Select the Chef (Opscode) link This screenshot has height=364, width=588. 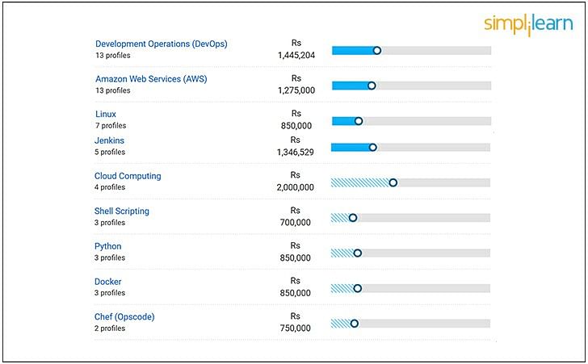coord(124,316)
